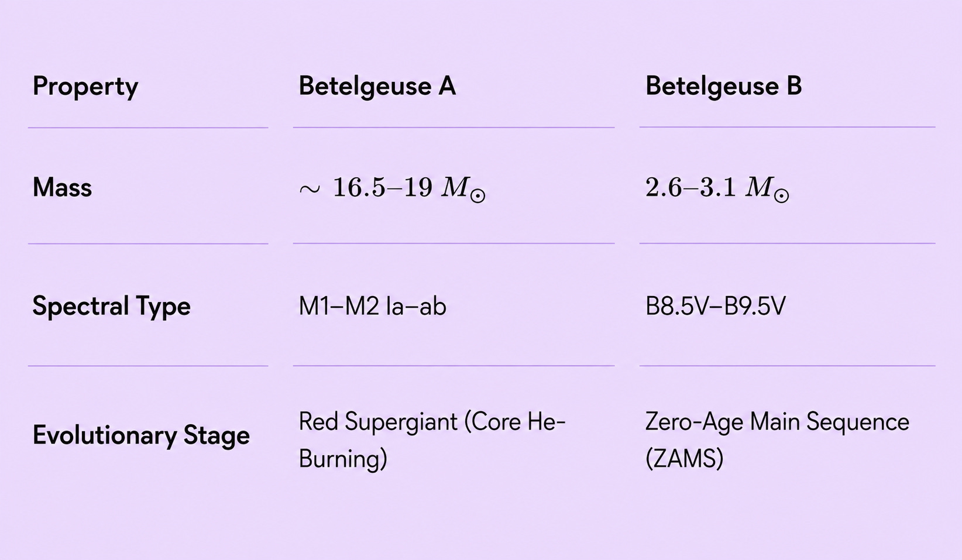This screenshot has height=560, width=962.
Task: Click the Mass row label
Action: tap(62, 188)
